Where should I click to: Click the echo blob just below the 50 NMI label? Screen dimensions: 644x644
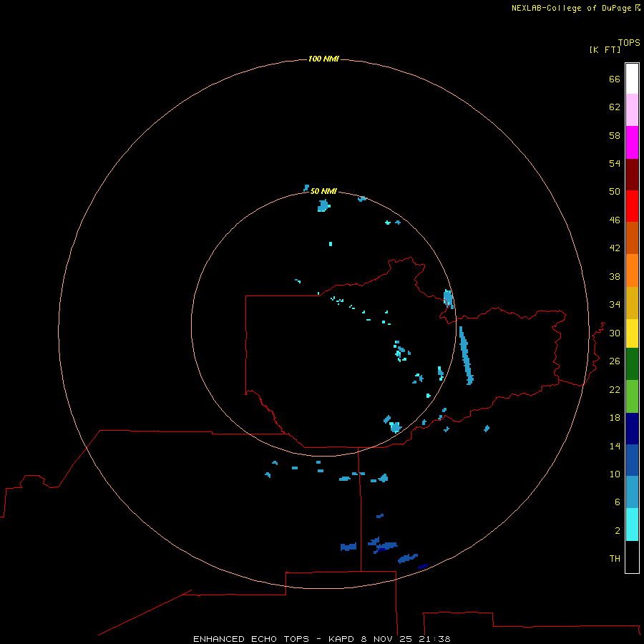point(323,205)
